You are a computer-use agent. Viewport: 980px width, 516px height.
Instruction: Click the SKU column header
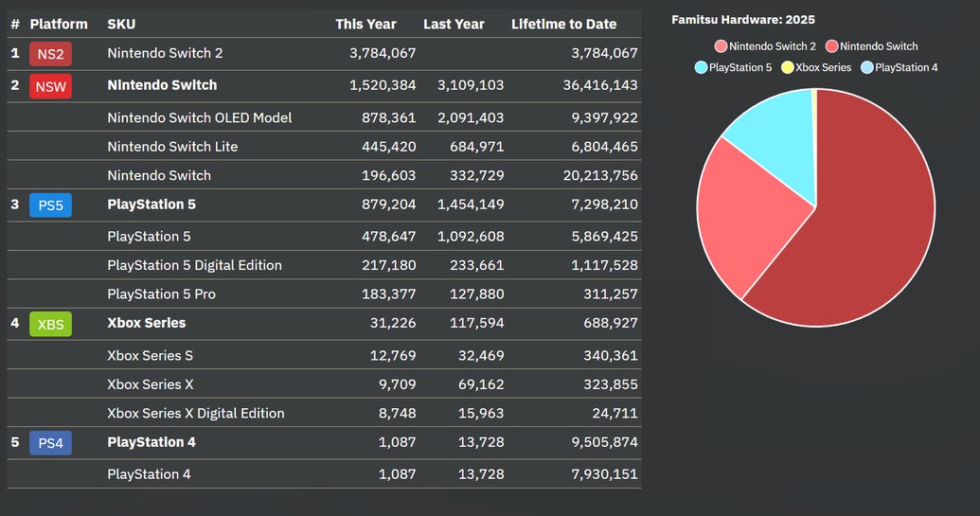120,24
